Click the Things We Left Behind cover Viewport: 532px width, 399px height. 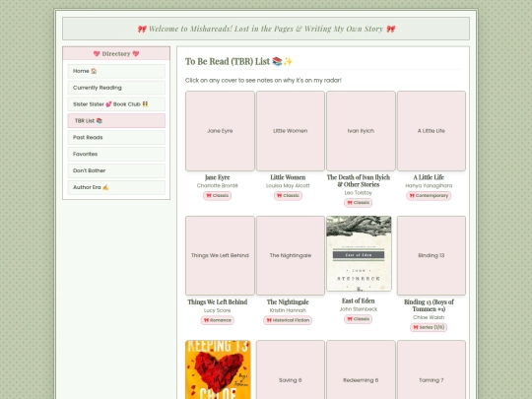pos(220,255)
